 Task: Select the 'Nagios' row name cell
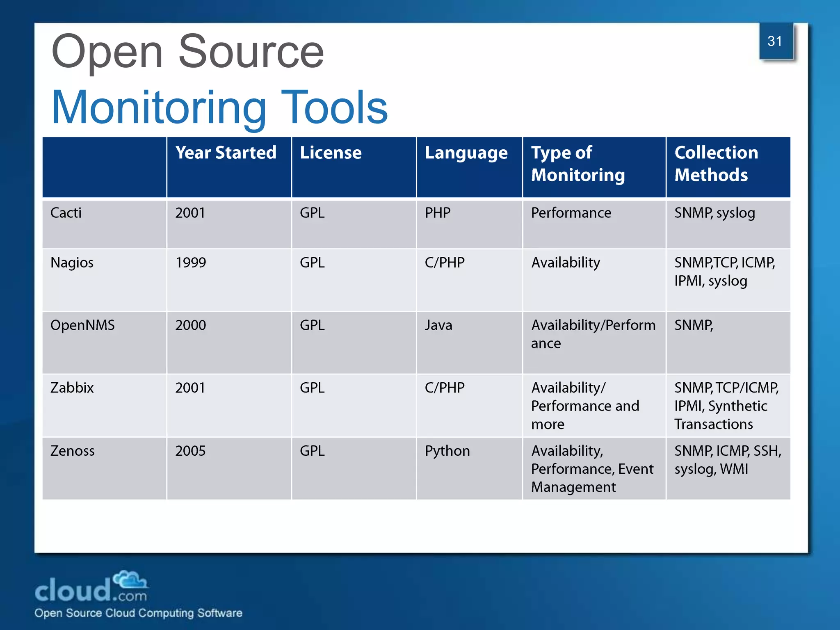104,280
